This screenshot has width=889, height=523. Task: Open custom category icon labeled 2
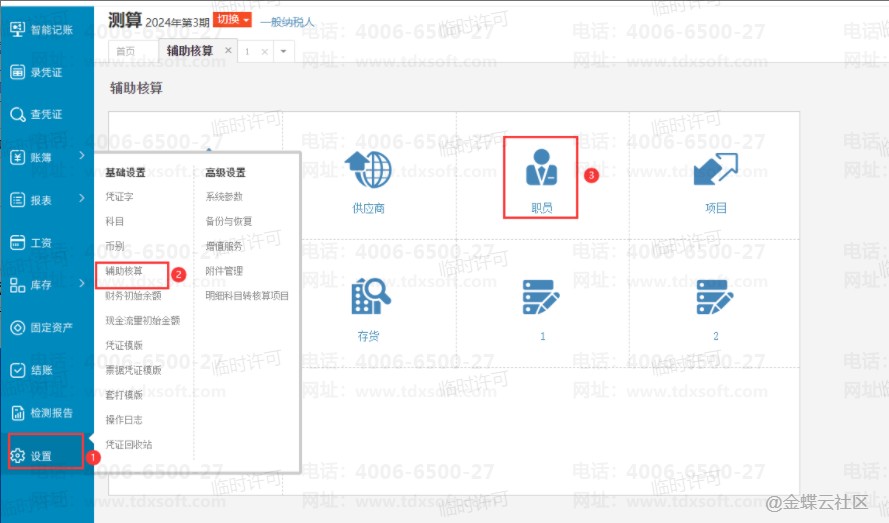[x=715, y=297]
